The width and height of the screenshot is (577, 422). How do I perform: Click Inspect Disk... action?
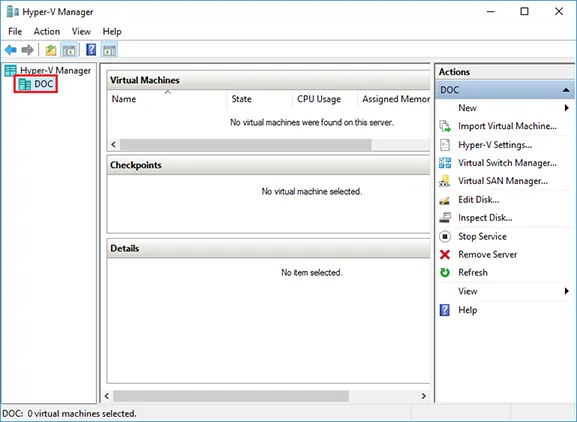485,218
